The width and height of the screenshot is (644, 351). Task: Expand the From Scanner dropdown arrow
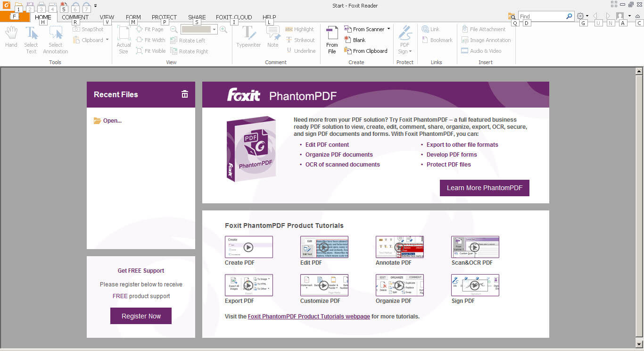388,29
